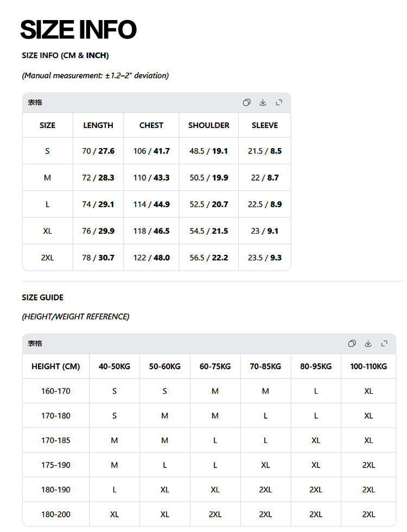Click the 100-110KG column header
This screenshot has width=407, height=532.
click(368, 367)
